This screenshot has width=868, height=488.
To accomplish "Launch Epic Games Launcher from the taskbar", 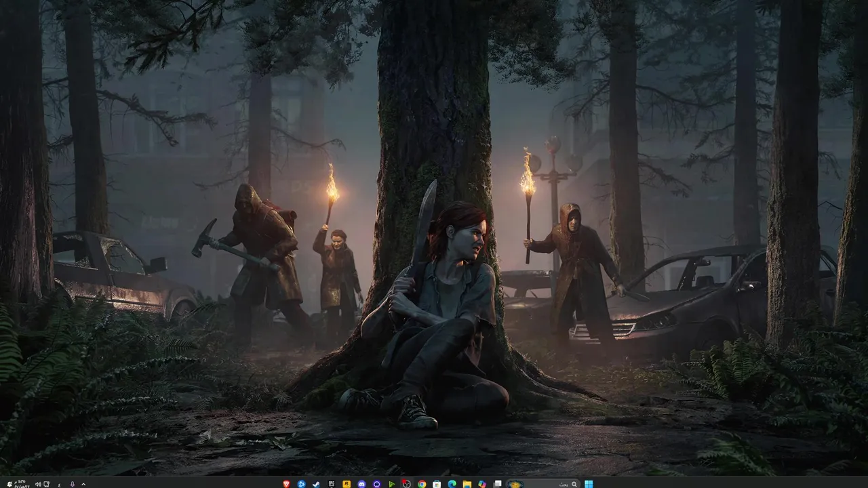I will pyautogui.click(x=332, y=484).
